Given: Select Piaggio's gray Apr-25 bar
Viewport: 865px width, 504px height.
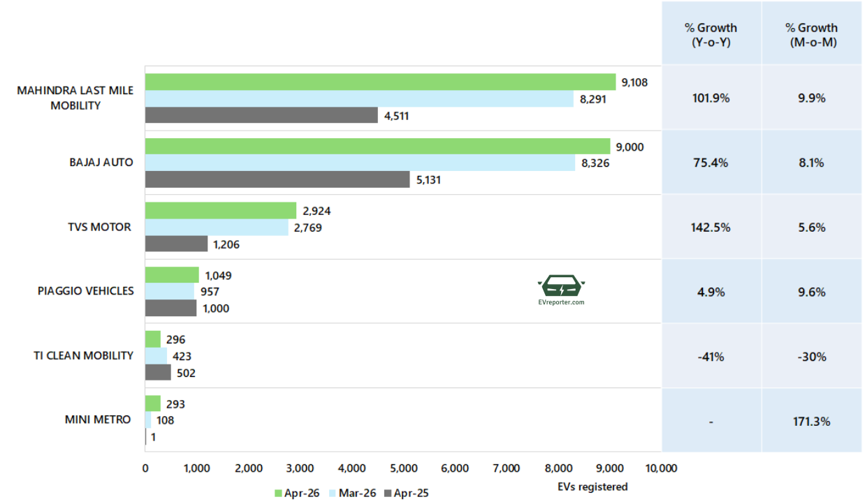Looking at the screenshot, I should tap(171, 308).
